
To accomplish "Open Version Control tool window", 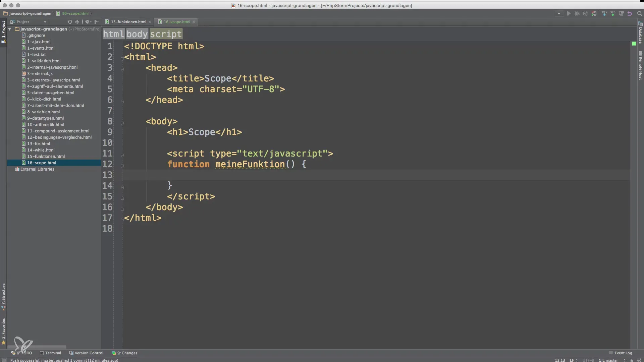I will [86, 353].
